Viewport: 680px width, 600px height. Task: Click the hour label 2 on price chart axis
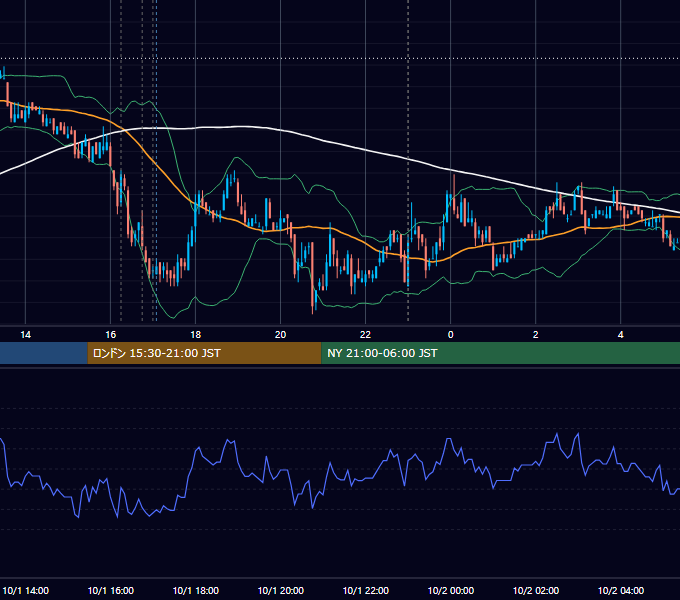click(x=536, y=335)
